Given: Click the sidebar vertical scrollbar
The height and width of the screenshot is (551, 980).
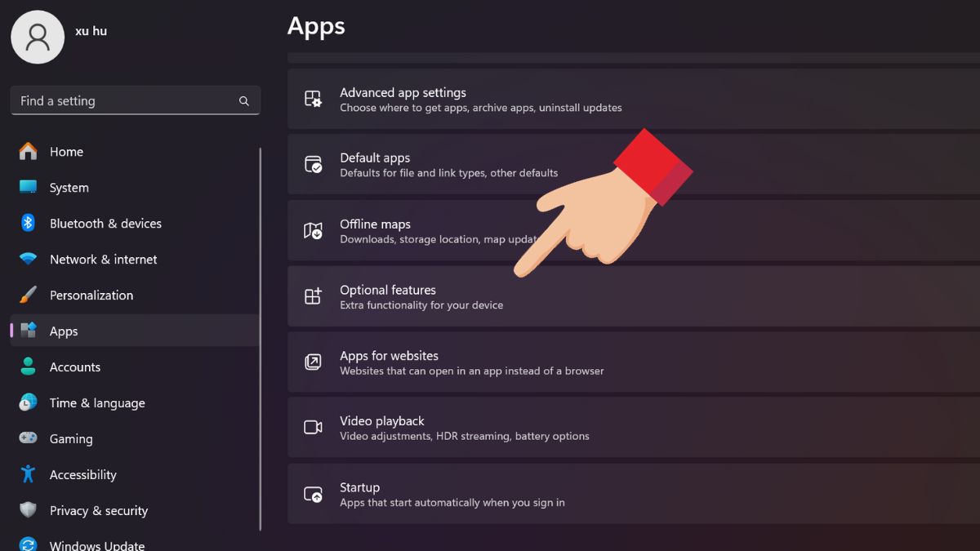Looking at the screenshot, I should [x=261, y=339].
